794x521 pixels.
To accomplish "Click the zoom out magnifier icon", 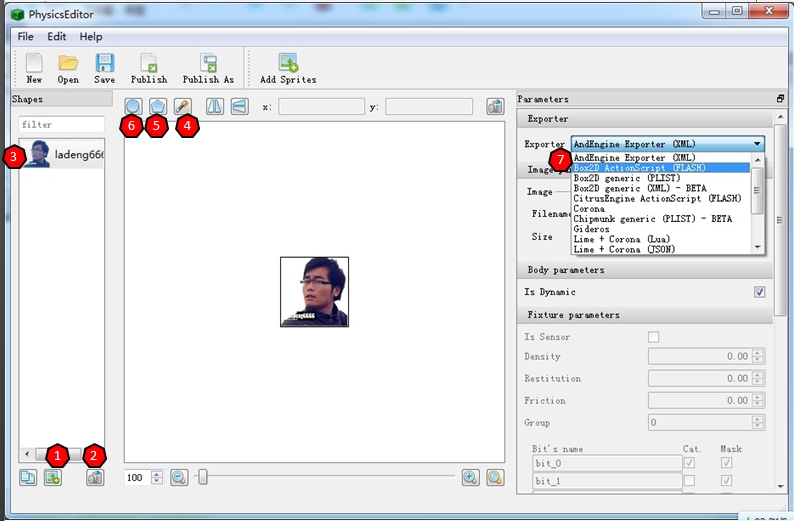I will (x=179, y=478).
